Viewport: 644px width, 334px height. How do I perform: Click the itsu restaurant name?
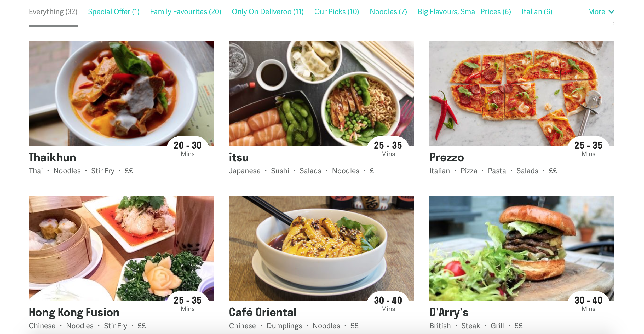(x=239, y=157)
